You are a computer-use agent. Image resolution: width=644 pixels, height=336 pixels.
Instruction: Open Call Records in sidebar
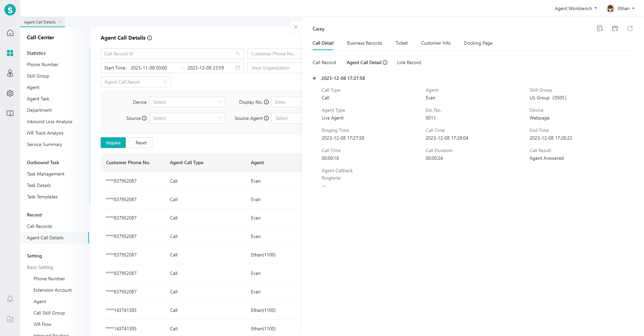40,226
